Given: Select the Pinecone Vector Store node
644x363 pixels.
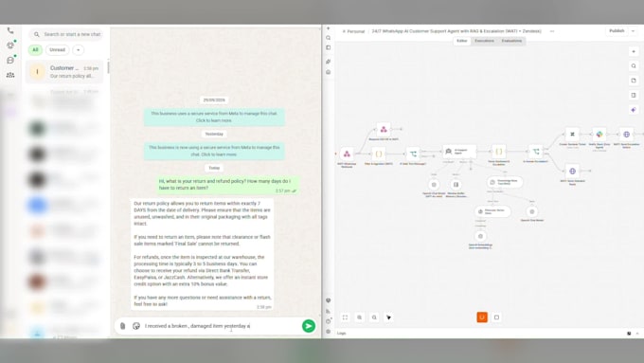Looking at the screenshot, I should tap(492, 211).
